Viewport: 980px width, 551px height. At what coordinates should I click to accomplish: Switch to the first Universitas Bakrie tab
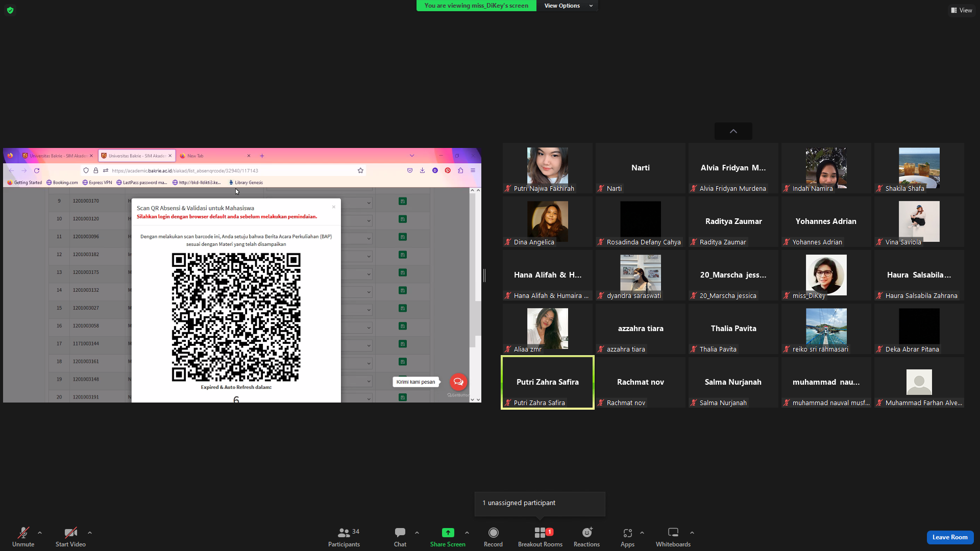pyautogui.click(x=58, y=156)
